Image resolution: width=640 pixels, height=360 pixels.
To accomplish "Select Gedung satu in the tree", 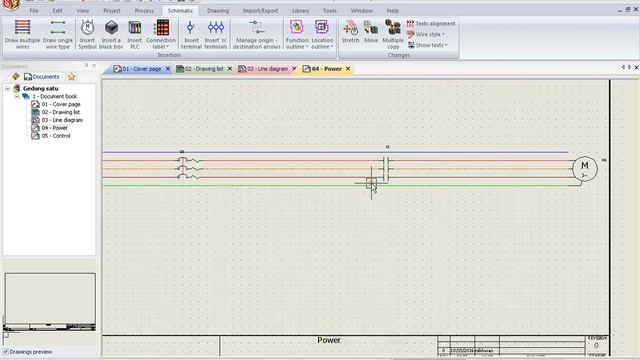I will click(40, 88).
